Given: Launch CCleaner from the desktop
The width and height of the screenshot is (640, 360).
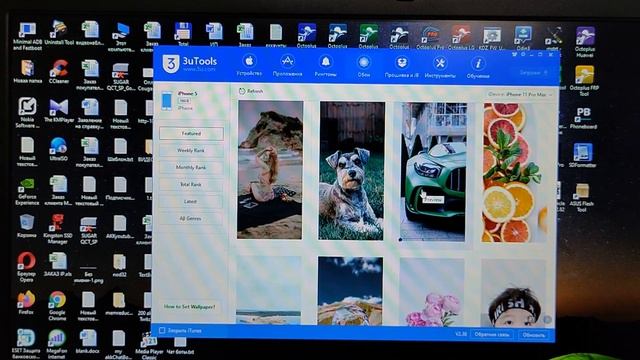Looking at the screenshot, I should 59,71.
